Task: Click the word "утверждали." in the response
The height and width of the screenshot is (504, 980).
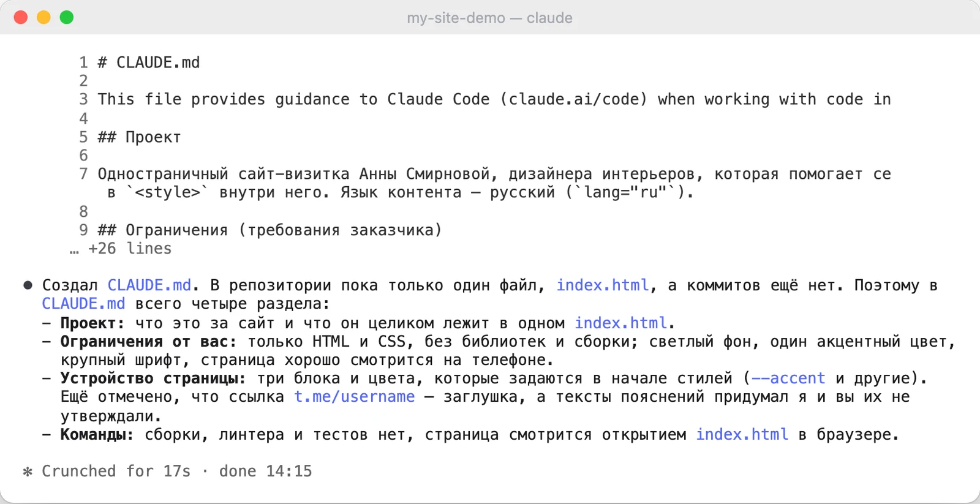Action: (111, 416)
